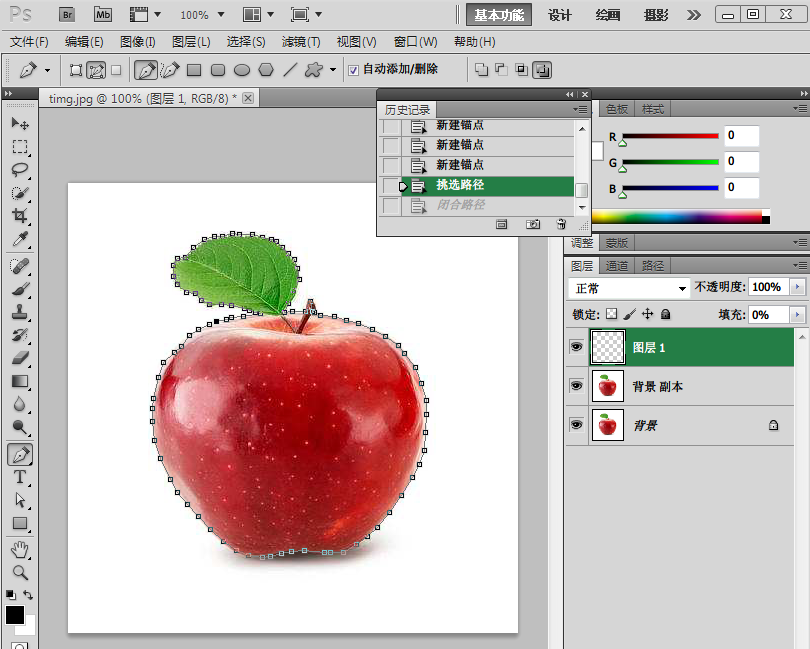810x649 pixels.
Task: Hide the 图层 1 layer
Action: click(576, 347)
